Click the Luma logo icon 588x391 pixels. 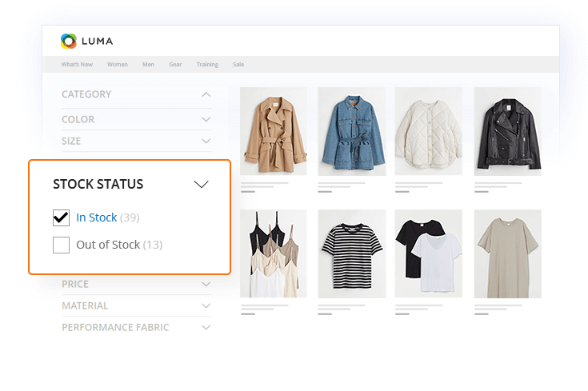click(x=68, y=41)
